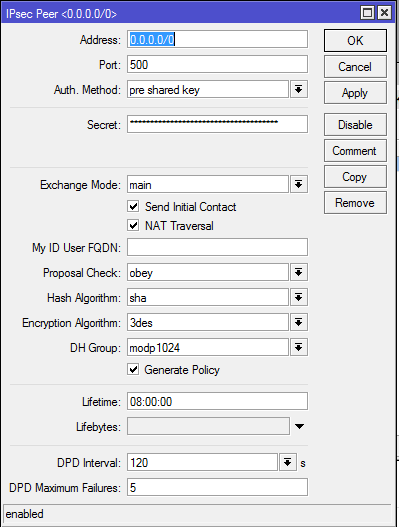Toggle Send Initial Contact checkbox
This screenshot has width=399, height=527.
click(133, 206)
